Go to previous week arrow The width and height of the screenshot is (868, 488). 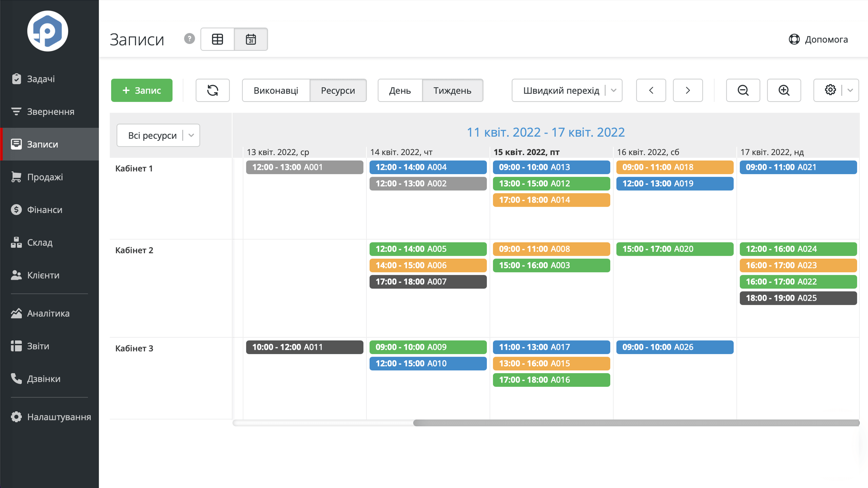tap(651, 90)
